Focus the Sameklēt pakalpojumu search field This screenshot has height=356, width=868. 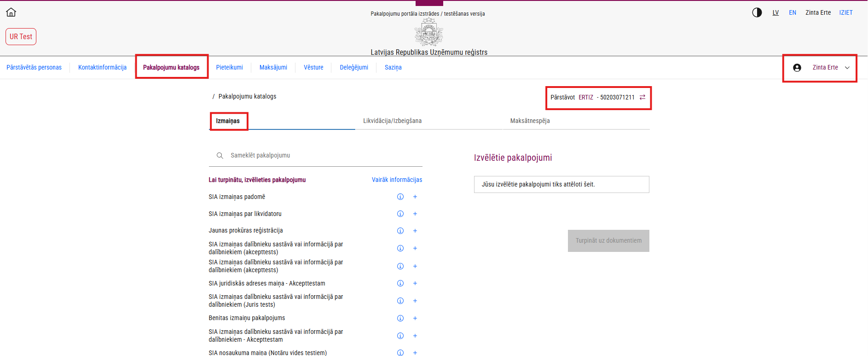[x=315, y=156]
